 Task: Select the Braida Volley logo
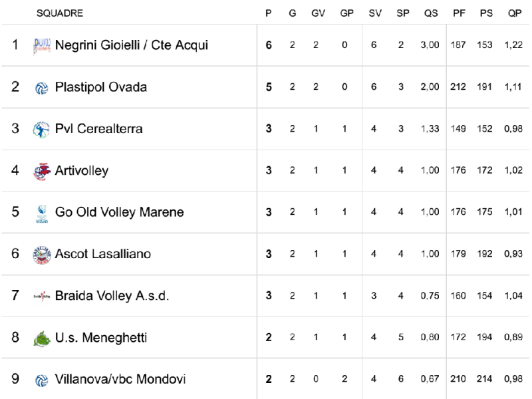pos(42,296)
